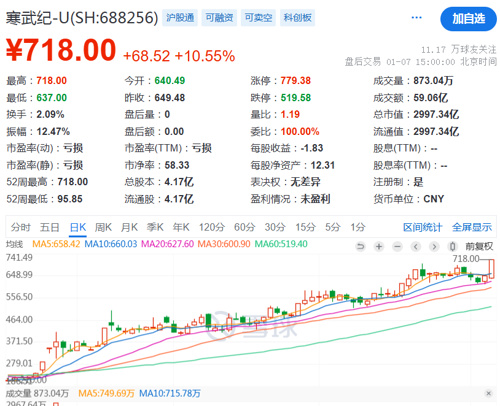
Task: Toggle the candlestick style icon
Action: click(x=452, y=247)
